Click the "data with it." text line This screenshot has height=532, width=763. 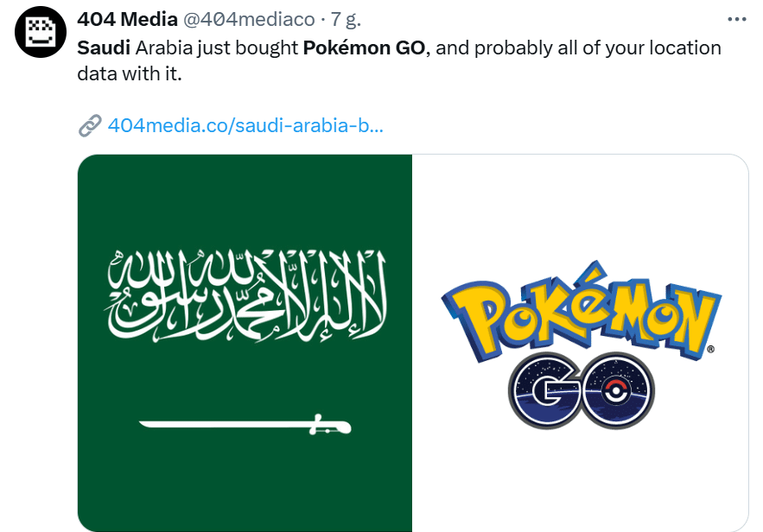(x=130, y=75)
